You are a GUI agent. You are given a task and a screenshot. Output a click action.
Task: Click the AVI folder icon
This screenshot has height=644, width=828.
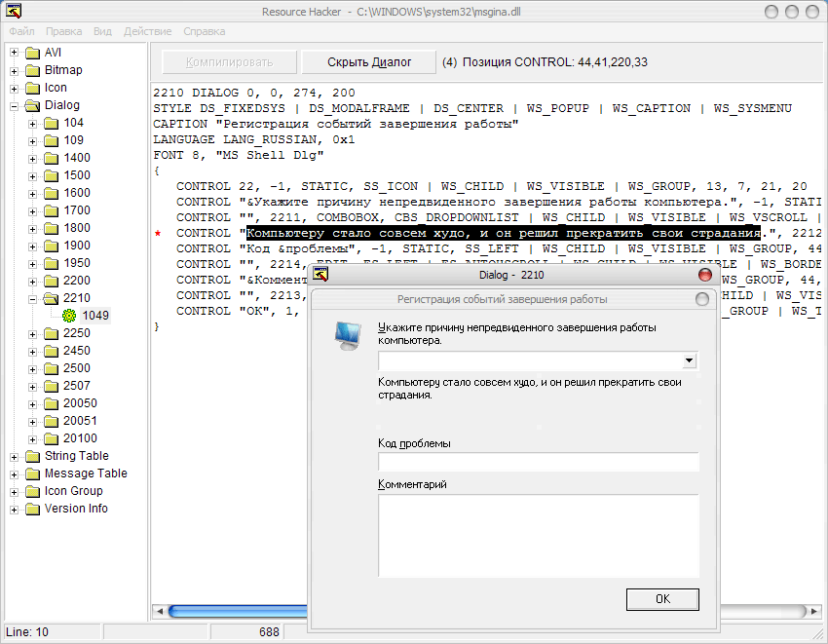[x=33, y=53]
